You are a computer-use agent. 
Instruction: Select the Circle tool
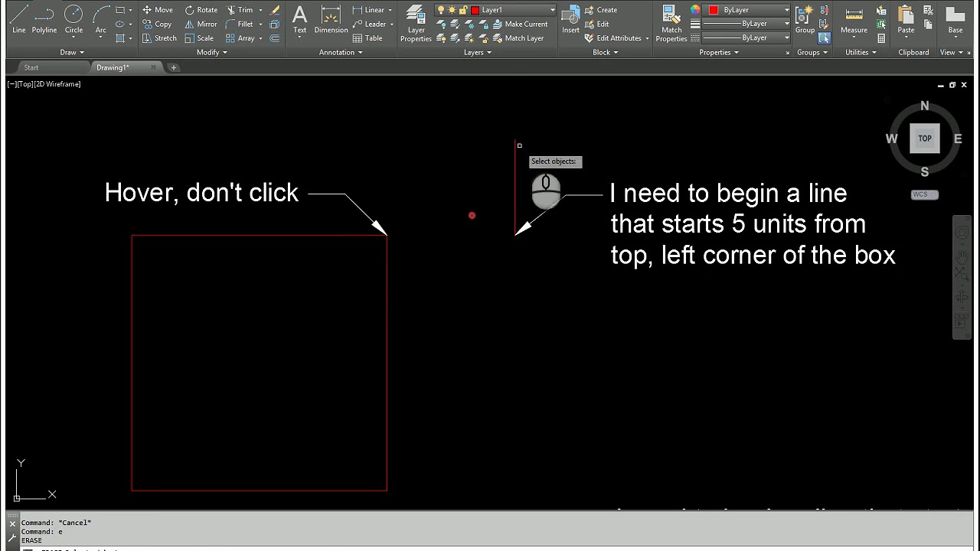coord(73,19)
